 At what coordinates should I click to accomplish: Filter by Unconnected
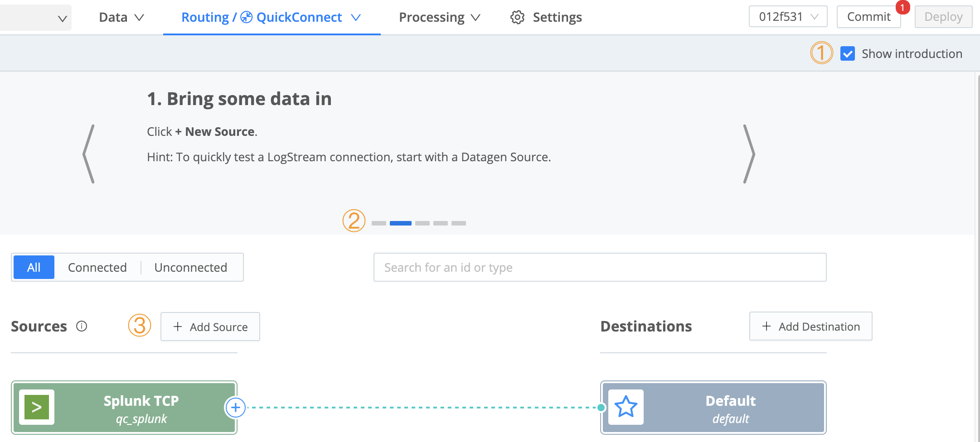coord(191,267)
